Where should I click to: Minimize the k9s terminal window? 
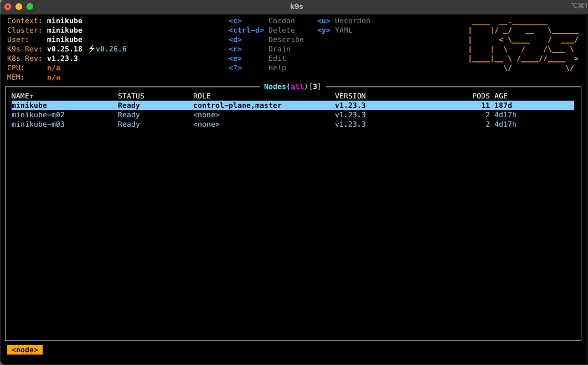tap(19, 7)
